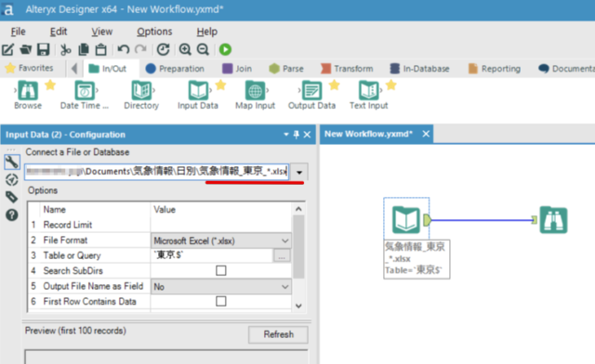Click the New Workflow toolbar icon
Screen dimensions: 595x364
click(x=7, y=49)
